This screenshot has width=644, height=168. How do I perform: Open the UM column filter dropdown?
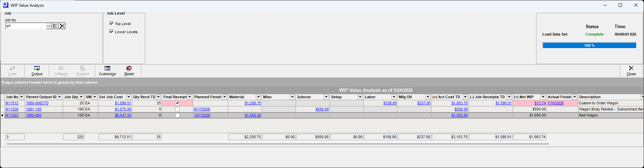click(95, 97)
